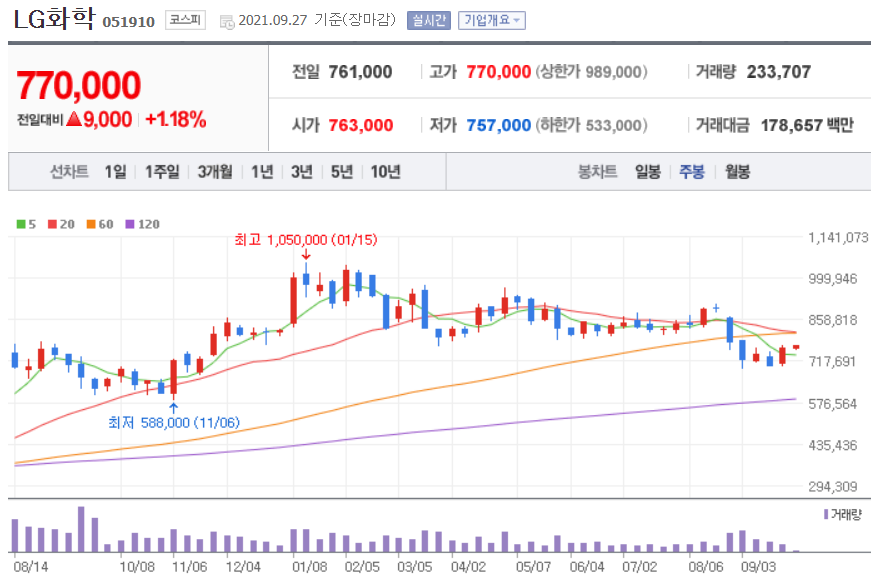This screenshot has height=580, width=871.
Task: Click the 1,141,073 price axis label
Action: coord(838,238)
